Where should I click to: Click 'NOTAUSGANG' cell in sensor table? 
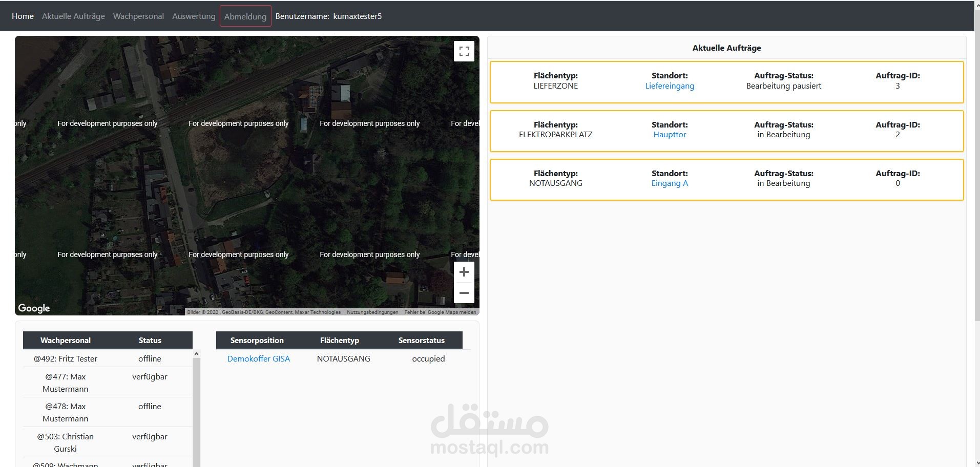343,359
